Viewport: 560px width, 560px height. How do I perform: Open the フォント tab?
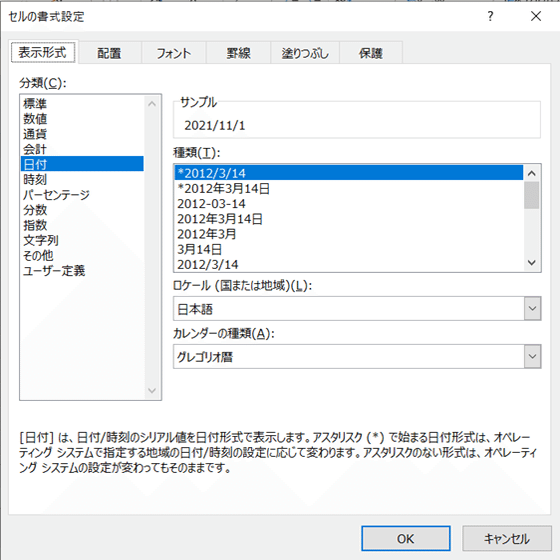coord(174,53)
